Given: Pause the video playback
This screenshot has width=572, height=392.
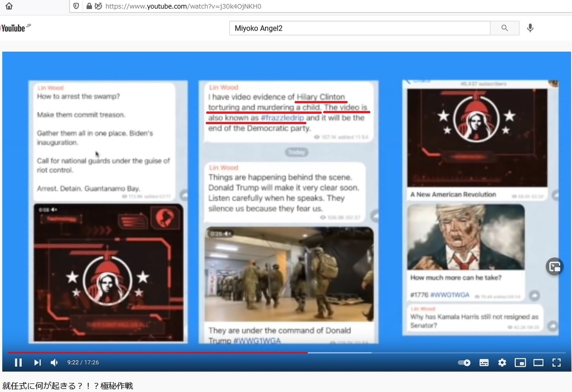Looking at the screenshot, I should (x=18, y=362).
